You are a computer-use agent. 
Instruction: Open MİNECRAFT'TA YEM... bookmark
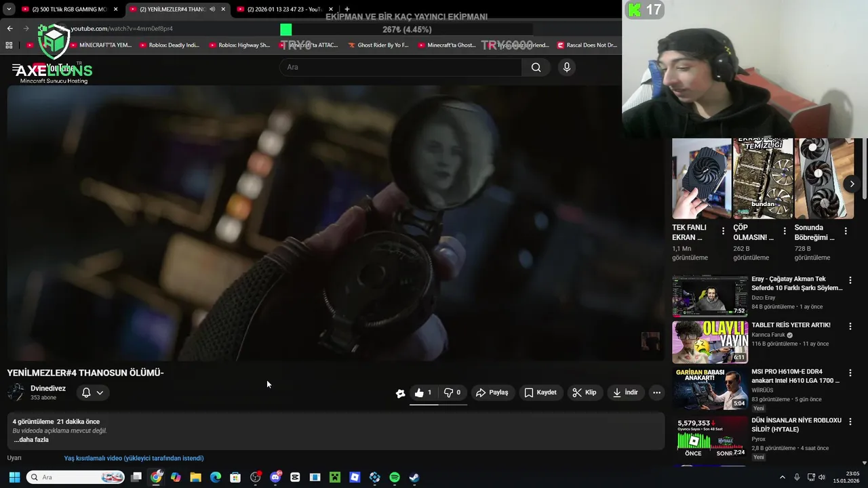[x=100, y=45]
